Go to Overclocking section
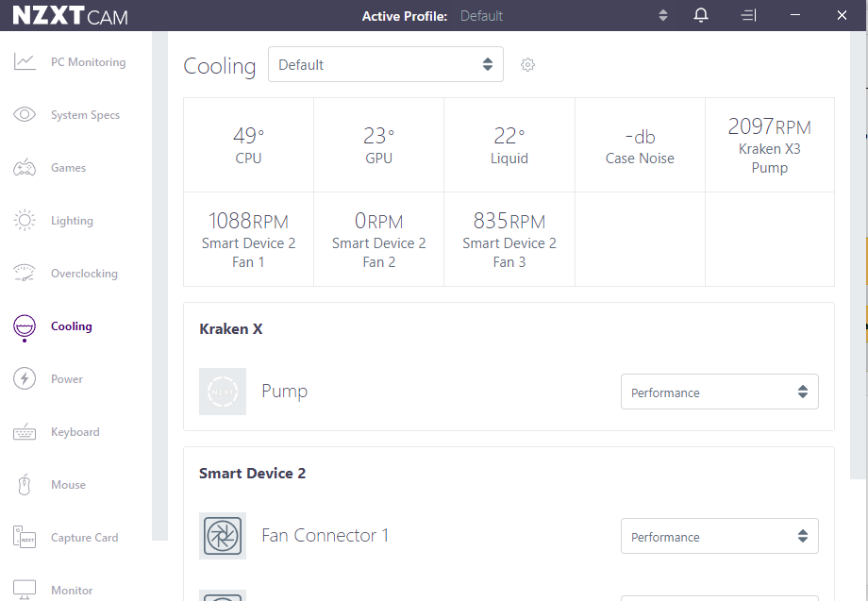Viewport: 868px width, 601px height. (84, 274)
